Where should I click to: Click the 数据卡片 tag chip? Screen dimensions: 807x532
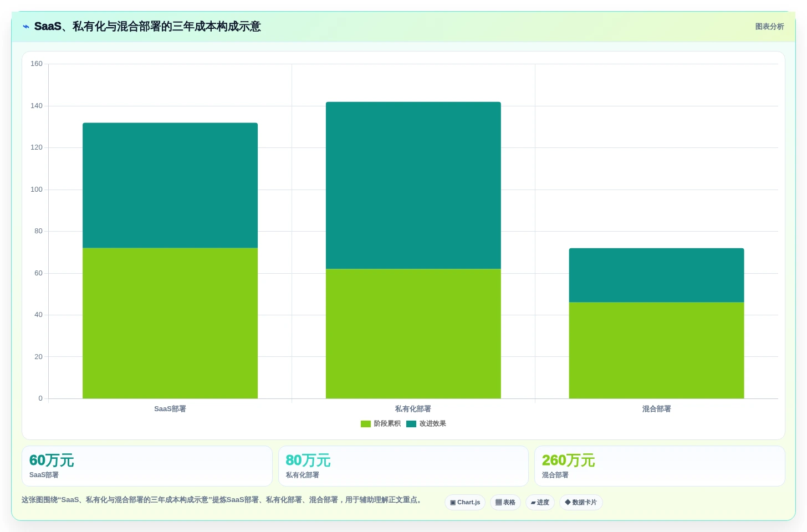click(581, 503)
